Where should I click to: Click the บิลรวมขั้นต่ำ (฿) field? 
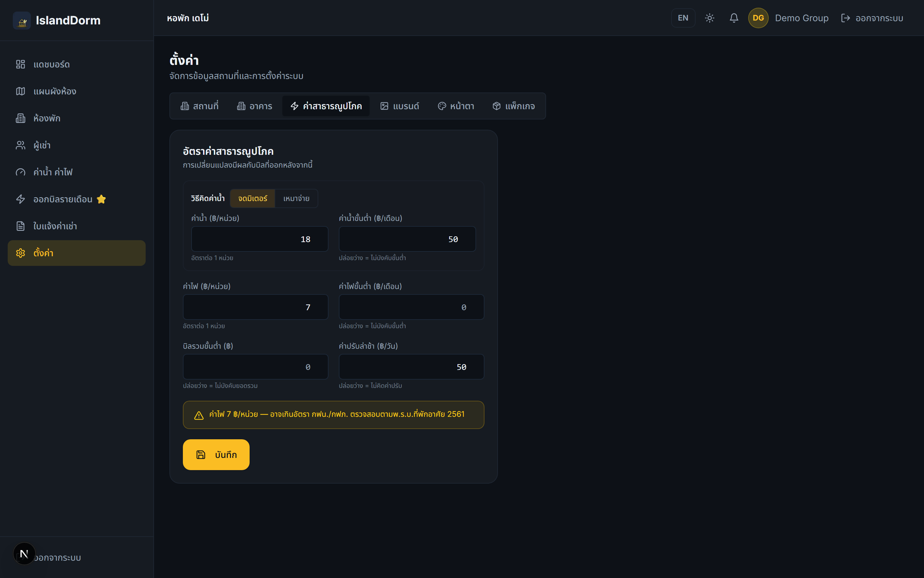[x=255, y=367]
